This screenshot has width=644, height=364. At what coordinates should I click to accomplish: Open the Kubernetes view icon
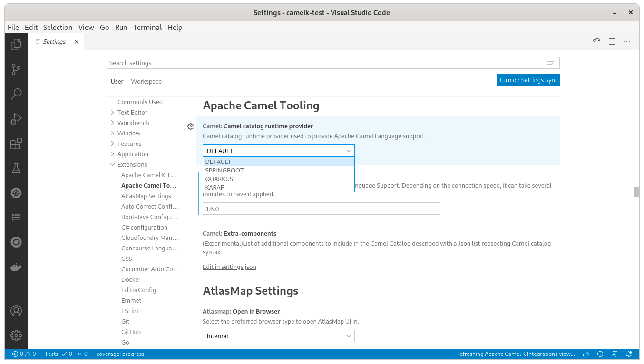pos(16,193)
